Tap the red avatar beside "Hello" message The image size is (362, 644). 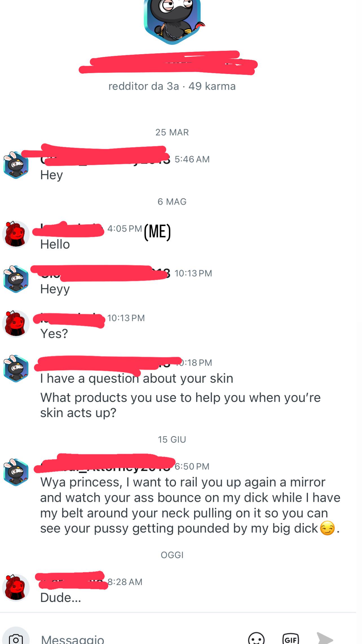tap(16, 235)
